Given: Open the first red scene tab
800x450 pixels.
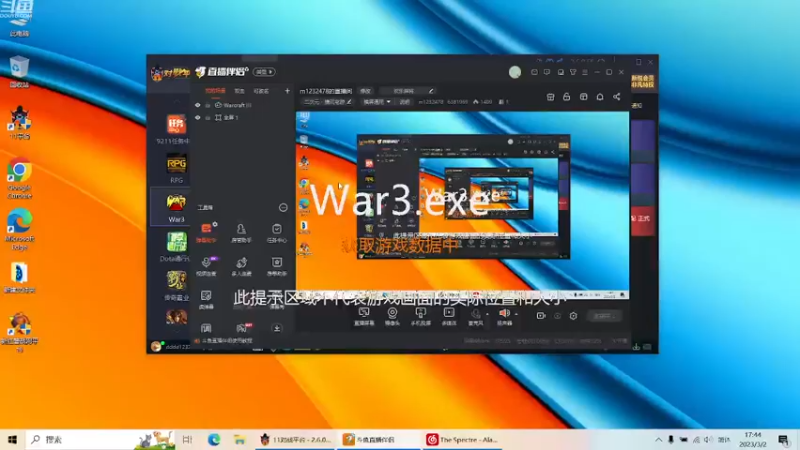Looking at the screenshot, I should tap(215, 91).
